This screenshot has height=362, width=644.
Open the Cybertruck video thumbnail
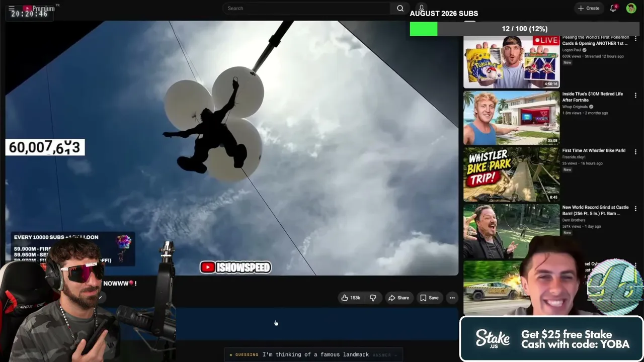tap(493, 287)
